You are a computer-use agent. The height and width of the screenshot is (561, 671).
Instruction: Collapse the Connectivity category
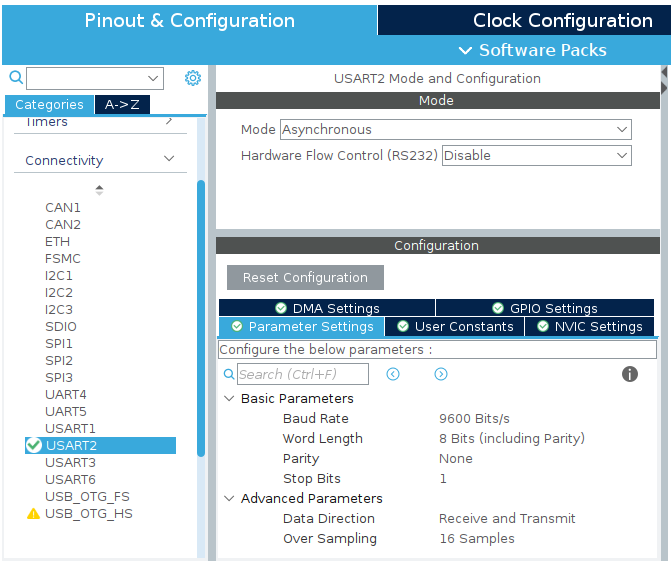tap(169, 160)
